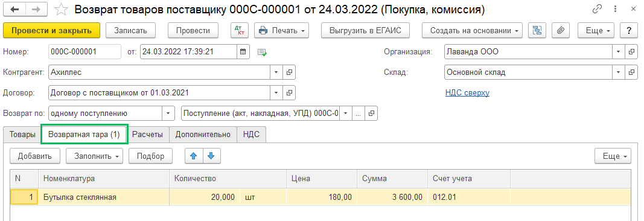
Task: Click the Контрагент field with Ахиллес
Action: pos(159,72)
